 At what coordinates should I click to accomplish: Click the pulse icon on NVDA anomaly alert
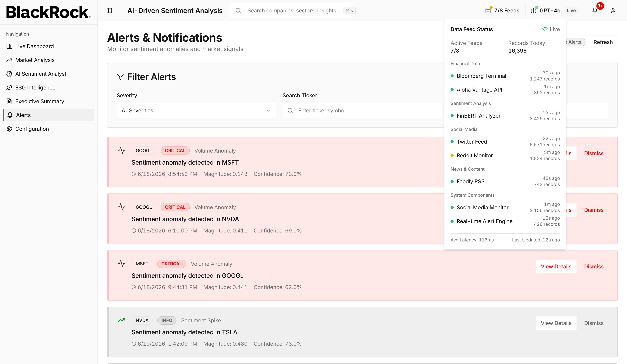[121, 207]
